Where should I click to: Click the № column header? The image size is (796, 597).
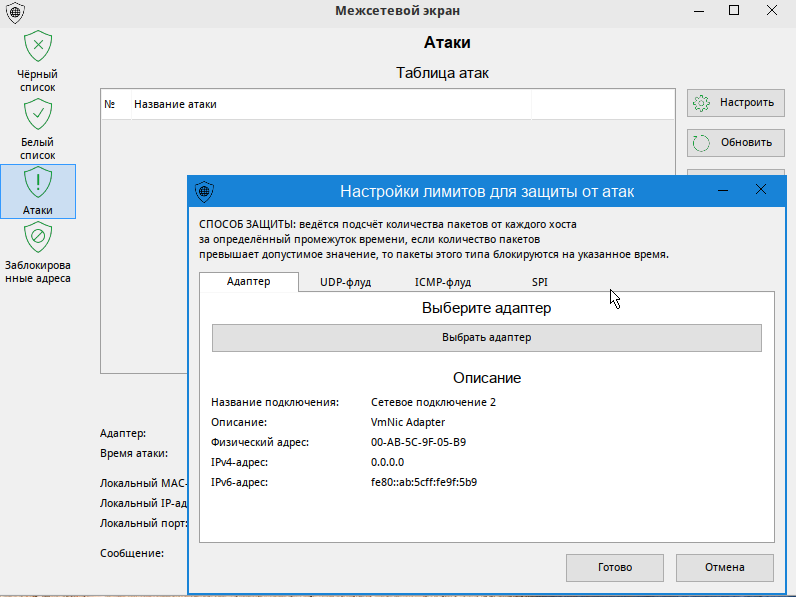coord(116,105)
